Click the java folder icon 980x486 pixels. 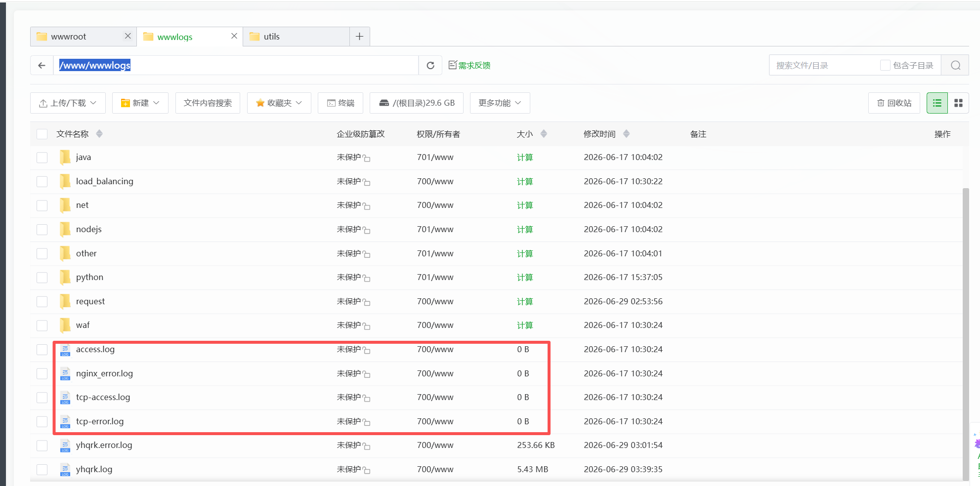coord(65,157)
